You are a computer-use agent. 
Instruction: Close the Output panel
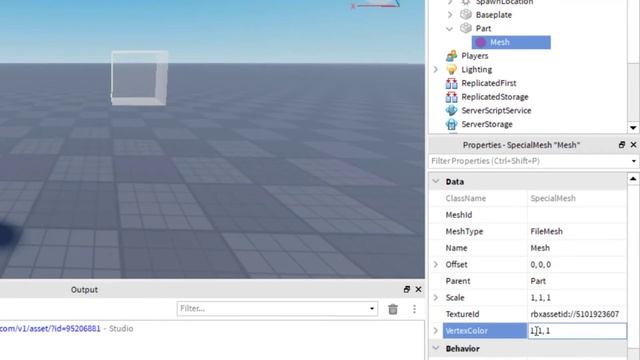418,289
